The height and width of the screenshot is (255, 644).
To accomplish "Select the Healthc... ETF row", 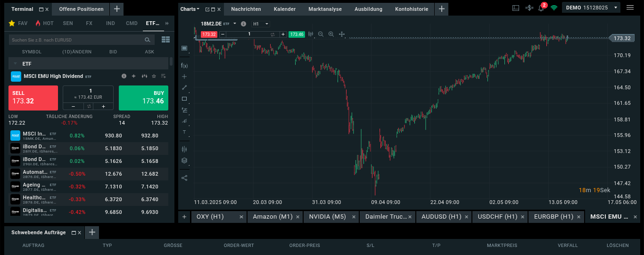I will [x=88, y=199].
